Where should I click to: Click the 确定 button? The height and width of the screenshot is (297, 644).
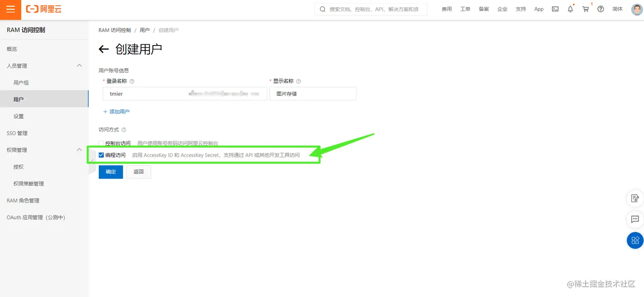(x=111, y=172)
